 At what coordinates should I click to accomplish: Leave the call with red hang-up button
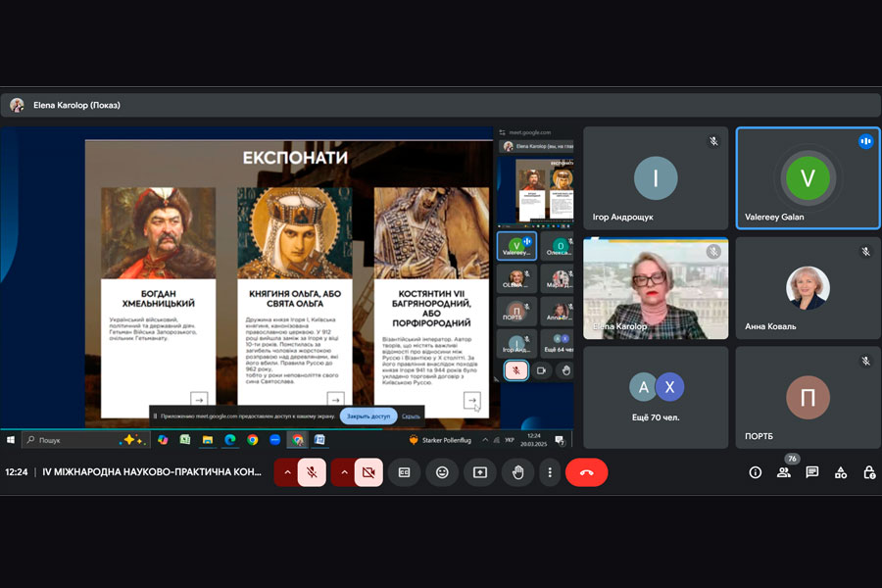click(586, 472)
